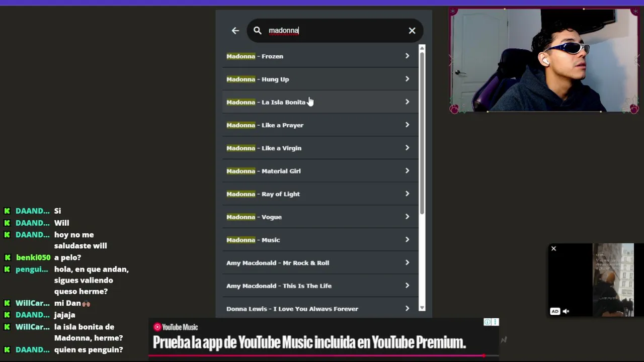Click the AD badge on video

555,311
